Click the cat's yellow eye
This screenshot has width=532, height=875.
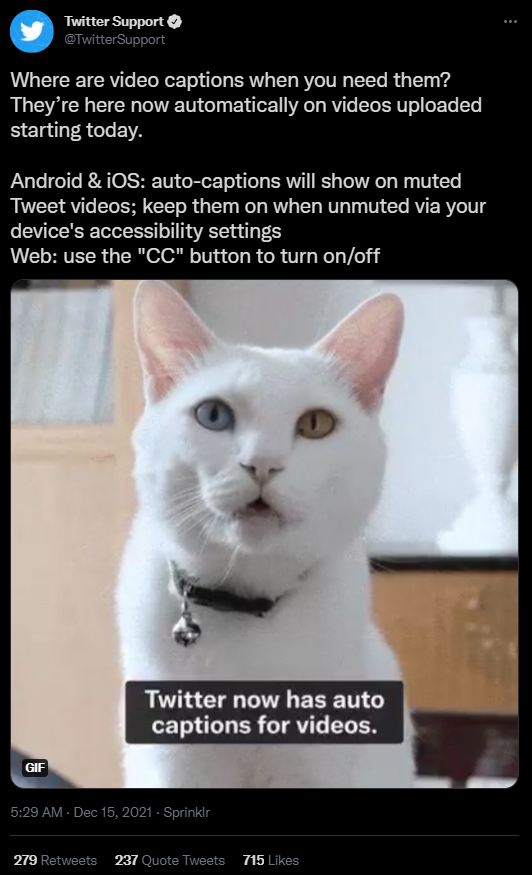click(315, 424)
